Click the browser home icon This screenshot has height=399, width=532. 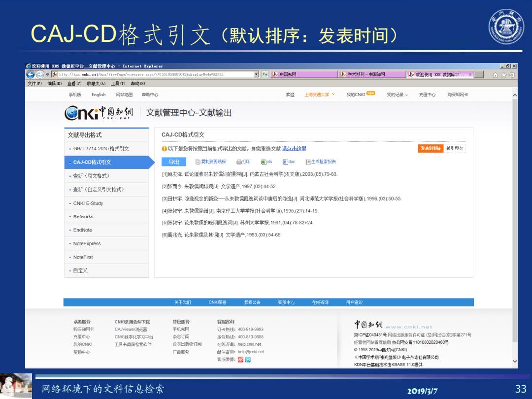click(x=496, y=75)
